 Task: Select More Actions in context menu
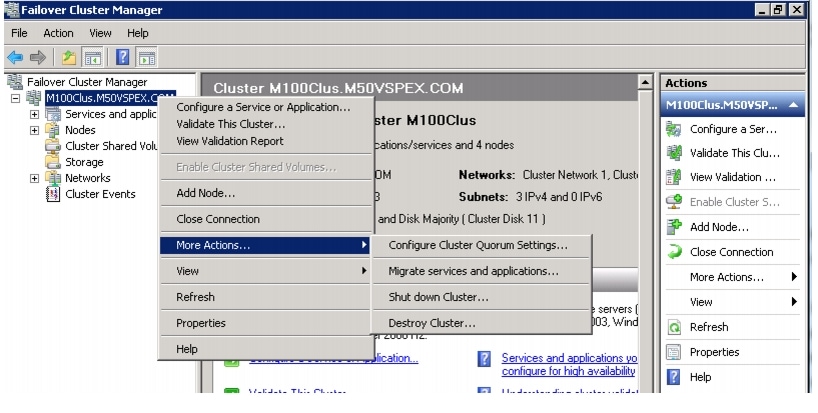[265, 245]
